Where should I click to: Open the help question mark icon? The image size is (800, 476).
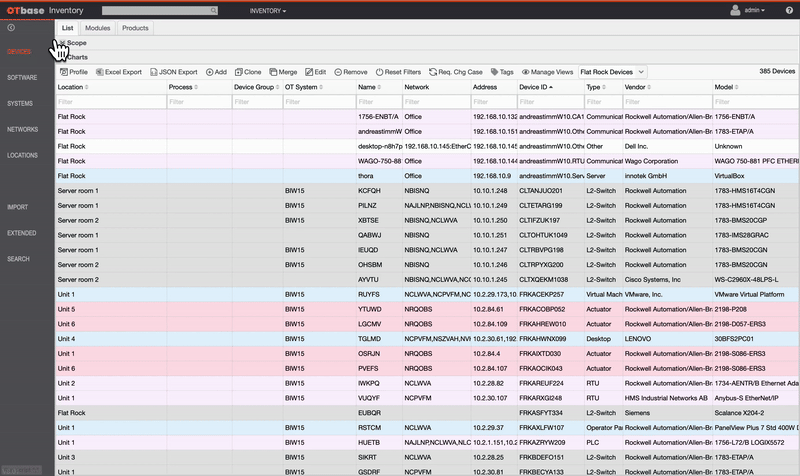[x=789, y=10]
